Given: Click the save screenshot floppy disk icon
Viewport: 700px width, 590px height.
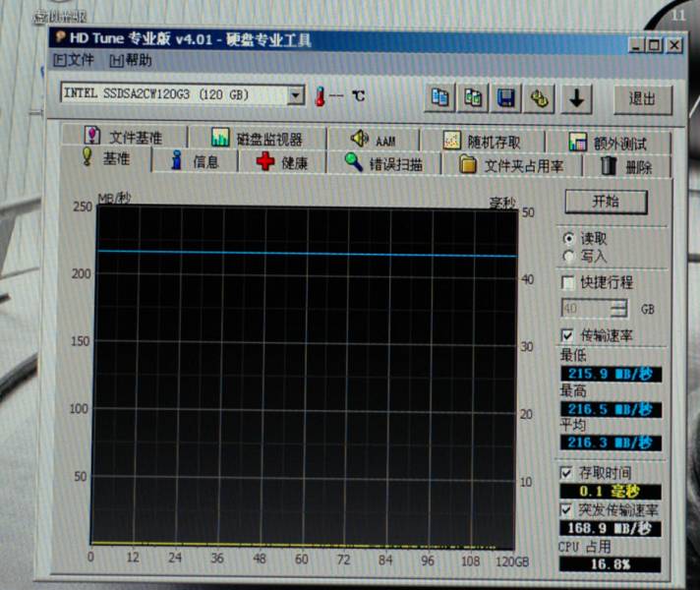Looking at the screenshot, I should pos(506,97).
